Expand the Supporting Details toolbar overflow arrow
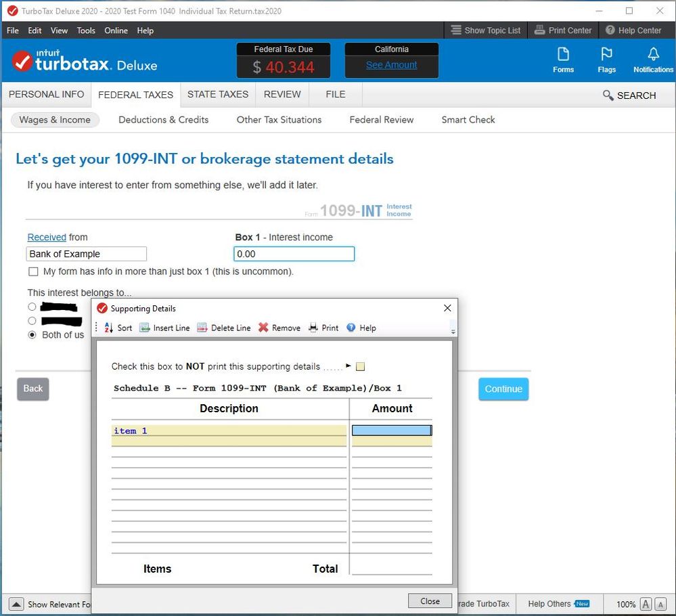Image resolution: width=676 pixels, height=616 pixels. [x=453, y=332]
